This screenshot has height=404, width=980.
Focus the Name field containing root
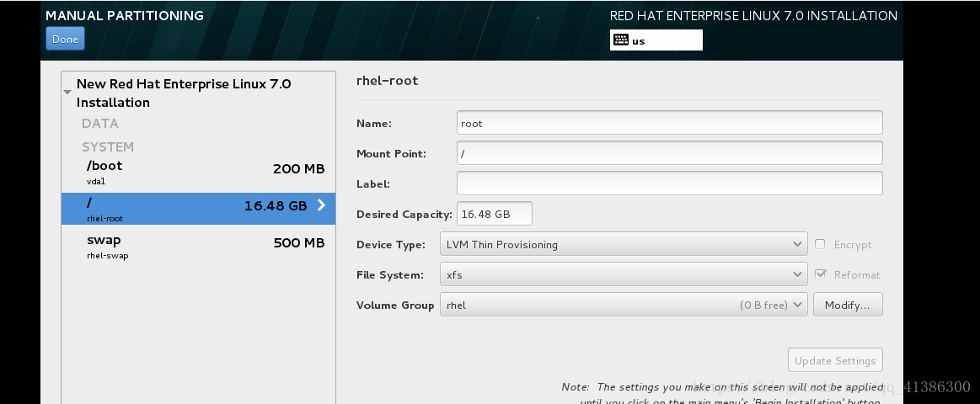coord(669,123)
